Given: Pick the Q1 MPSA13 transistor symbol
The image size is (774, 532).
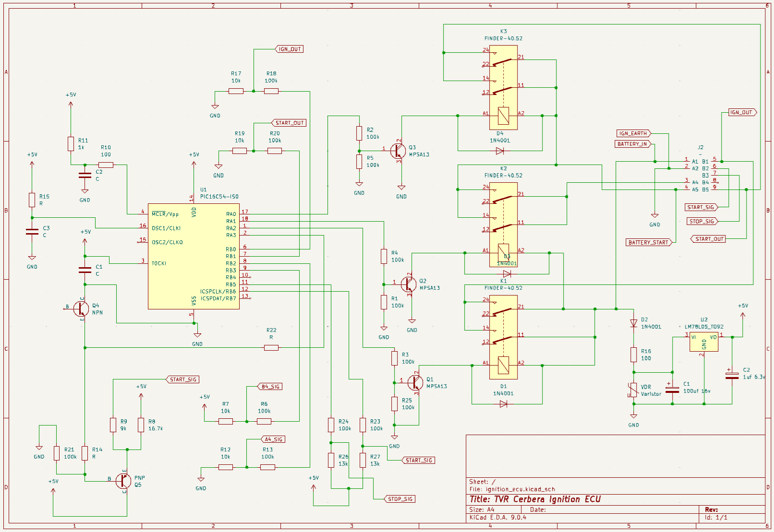Looking at the screenshot, I should click(x=415, y=383).
